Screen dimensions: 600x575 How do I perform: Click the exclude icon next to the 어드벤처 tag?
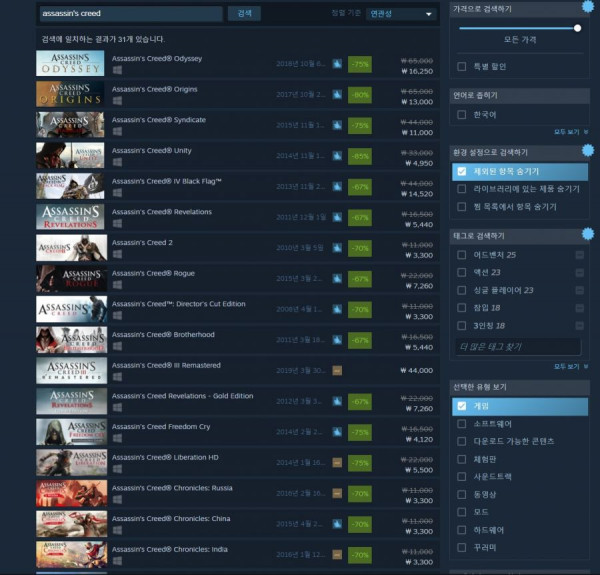pos(579,255)
